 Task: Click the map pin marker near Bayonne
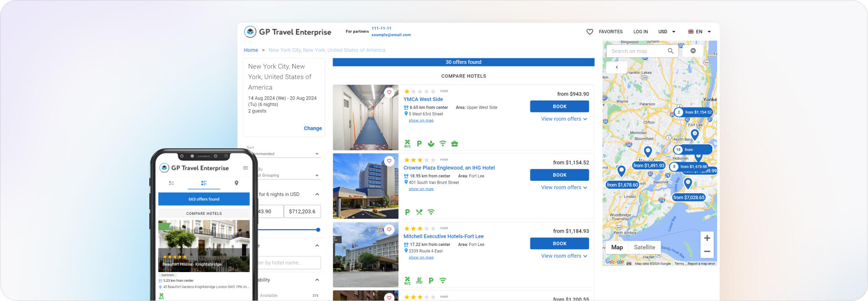coord(688,183)
